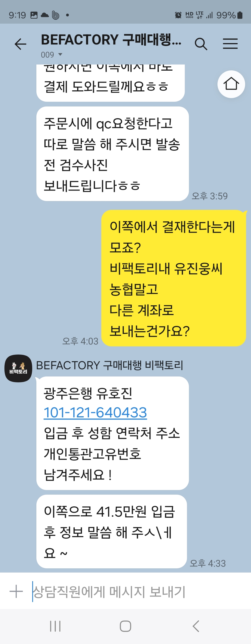The width and height of the screenshot is (251, 644).
Task: Select the 41.5만원 입금 message bubble
Action: click(x=112, y=531)
